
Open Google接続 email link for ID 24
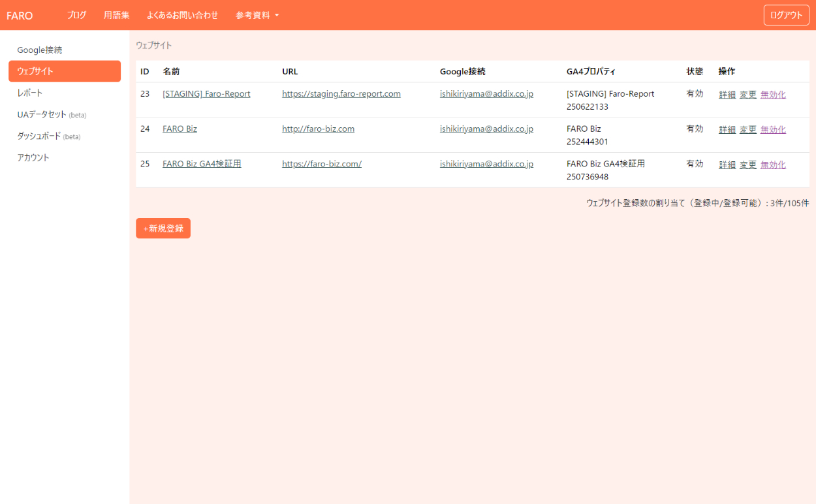pos(486,129)
